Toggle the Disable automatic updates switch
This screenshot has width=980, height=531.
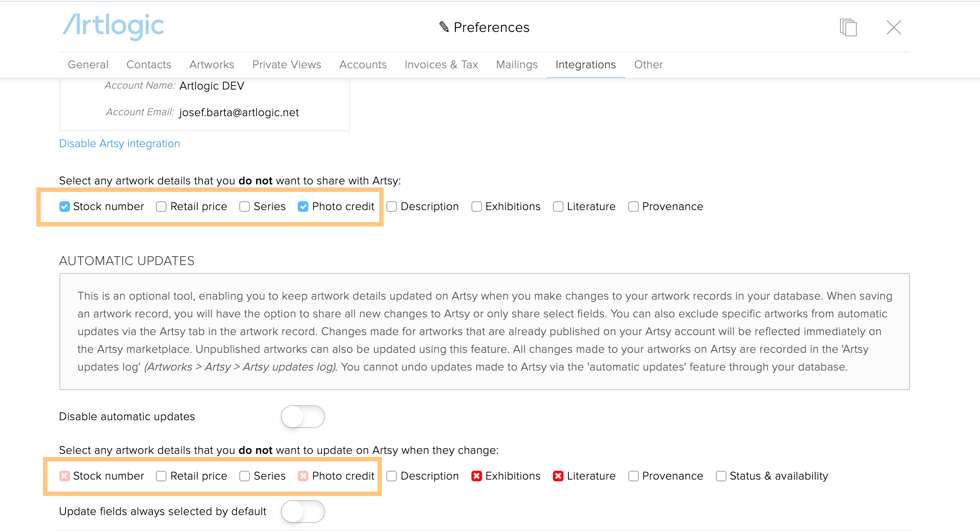pyautogui.click(x=303, y=417)
